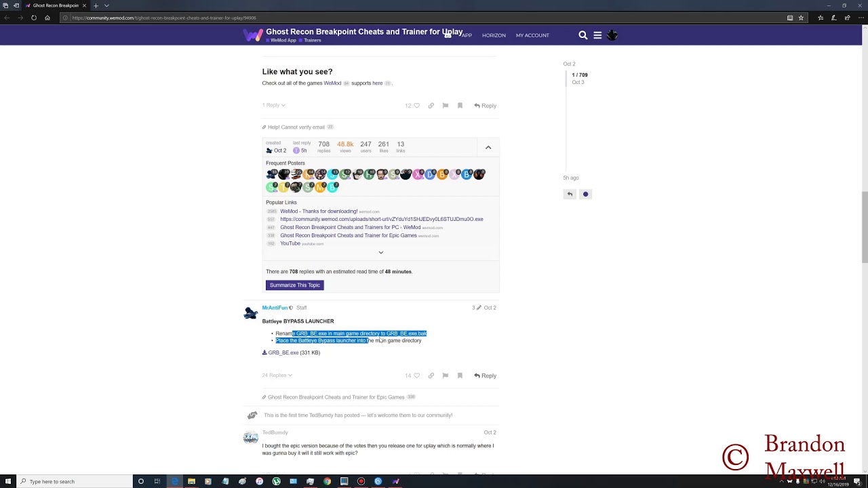This screenshot has height=488, width=868.
Task: Reply to the 'Like what you see?' post
Action: 486,106
